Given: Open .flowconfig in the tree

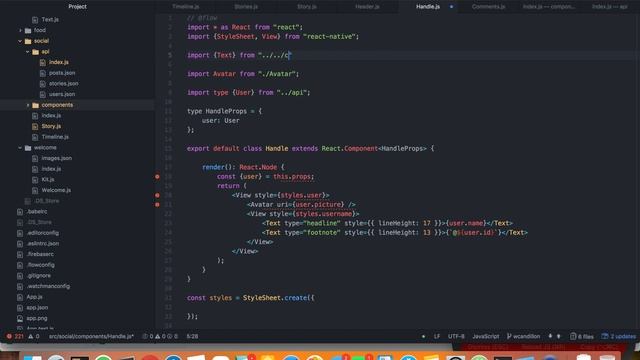Looking at the screenshot, I should (40, 265).
